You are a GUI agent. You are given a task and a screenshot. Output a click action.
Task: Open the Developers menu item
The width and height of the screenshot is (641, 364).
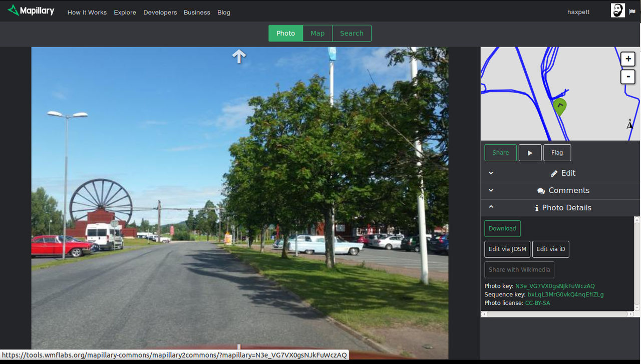click(160, 12)
